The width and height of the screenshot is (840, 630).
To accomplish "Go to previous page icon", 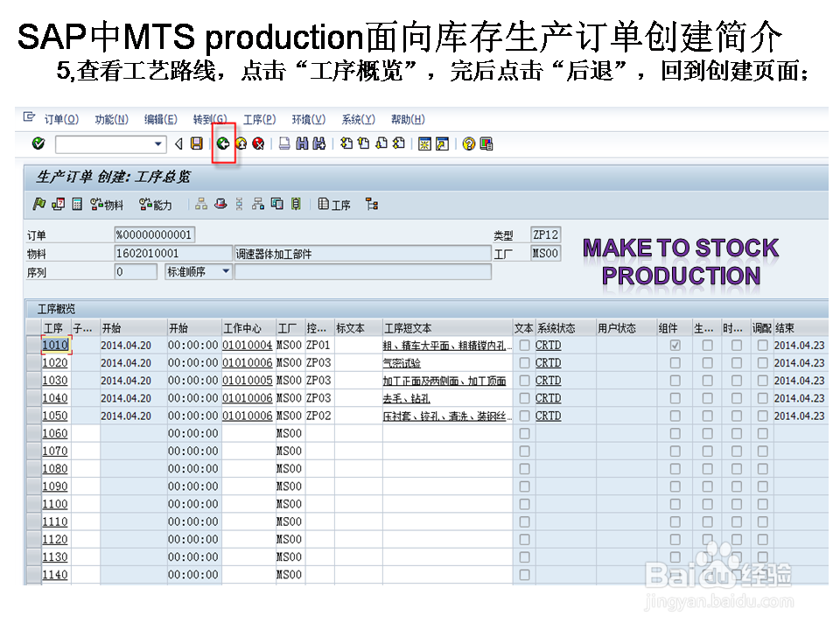I will (364, 143).
